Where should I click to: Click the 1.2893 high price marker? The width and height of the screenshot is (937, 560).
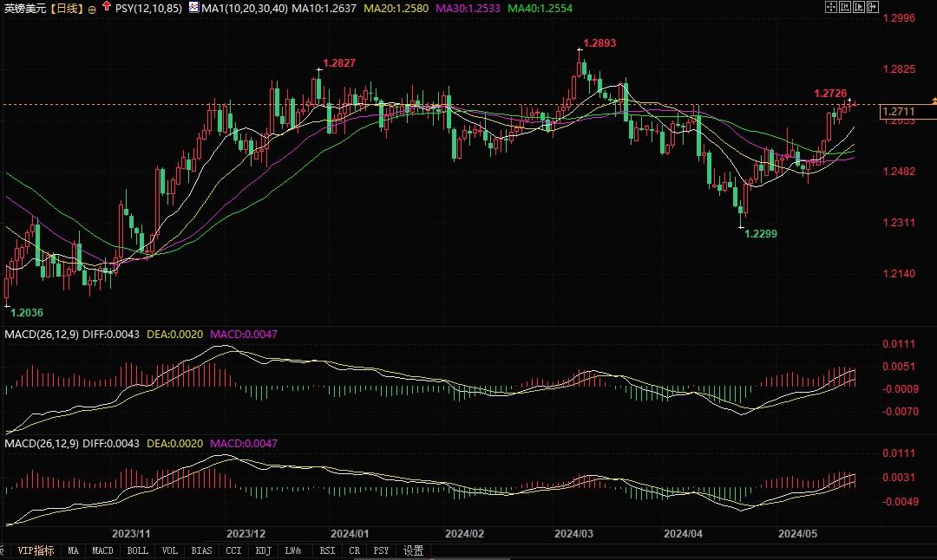(599, 42)
